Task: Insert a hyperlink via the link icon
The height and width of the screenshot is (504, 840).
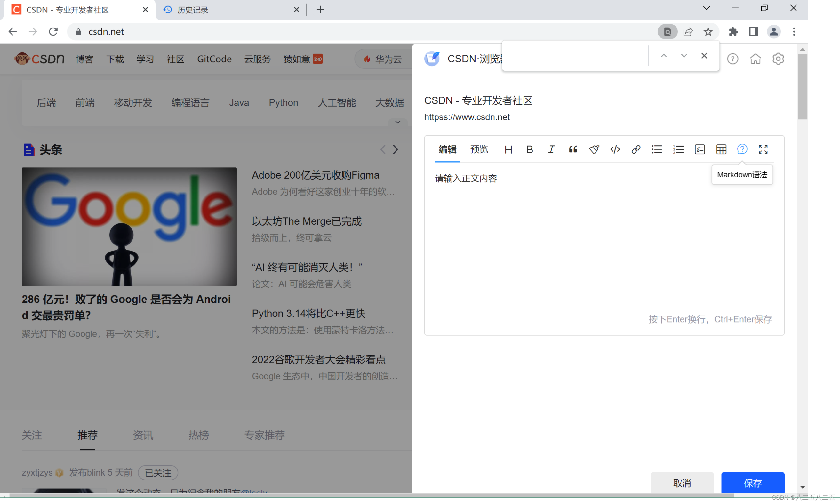Action: (x=636, y=149)
